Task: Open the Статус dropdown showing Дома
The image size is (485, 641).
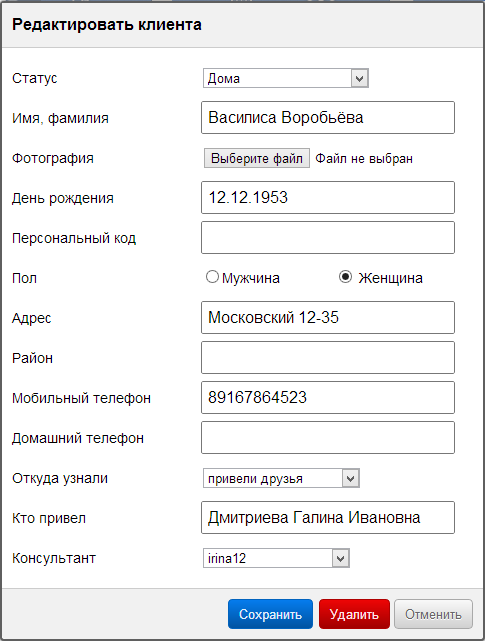Action: [x=285, y=78]
